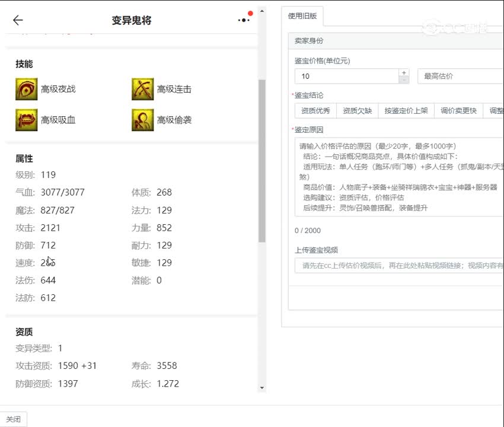Click the 关闭 button
The width and height of the screenshot is (504, 427).
pos(13,419)
